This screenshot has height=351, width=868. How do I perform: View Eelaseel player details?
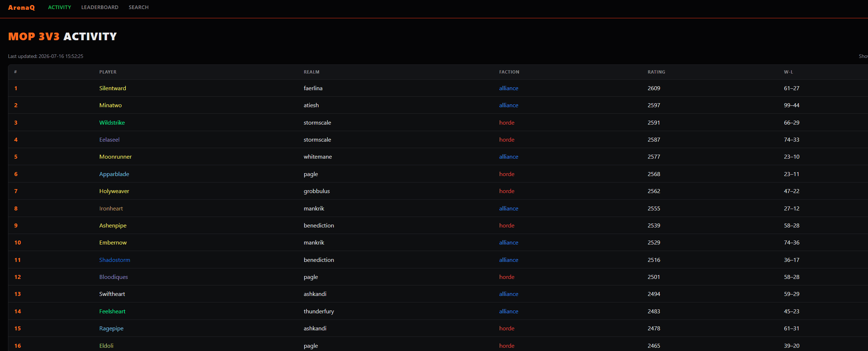point(109,140)
